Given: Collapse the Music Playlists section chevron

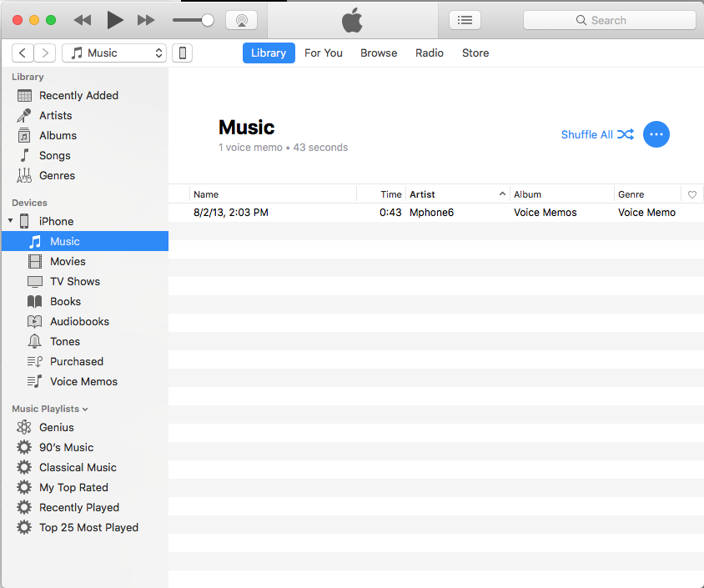Looking at the screenshot, I should 85,410.
